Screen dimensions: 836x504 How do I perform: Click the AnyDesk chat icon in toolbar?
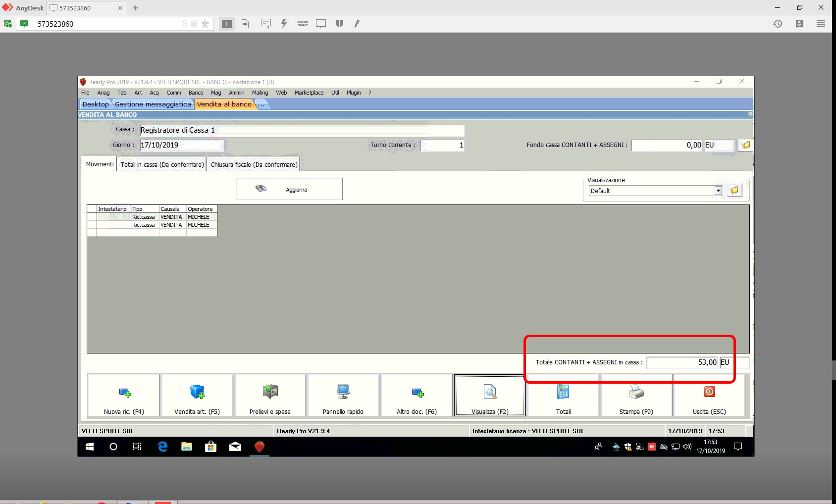tap(266, 24)
